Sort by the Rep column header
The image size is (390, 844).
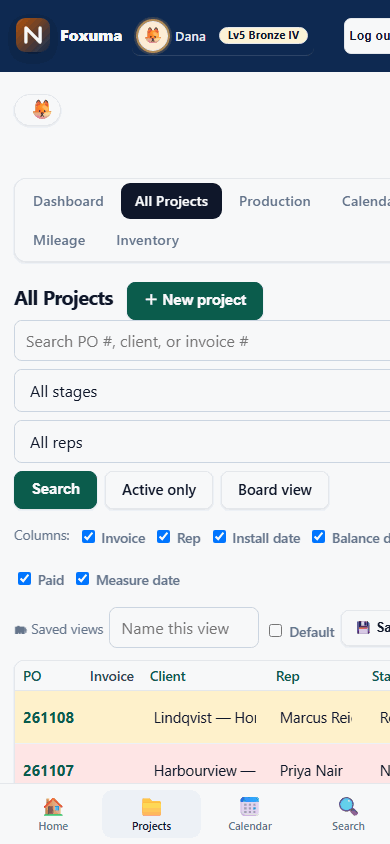point(288,676)
